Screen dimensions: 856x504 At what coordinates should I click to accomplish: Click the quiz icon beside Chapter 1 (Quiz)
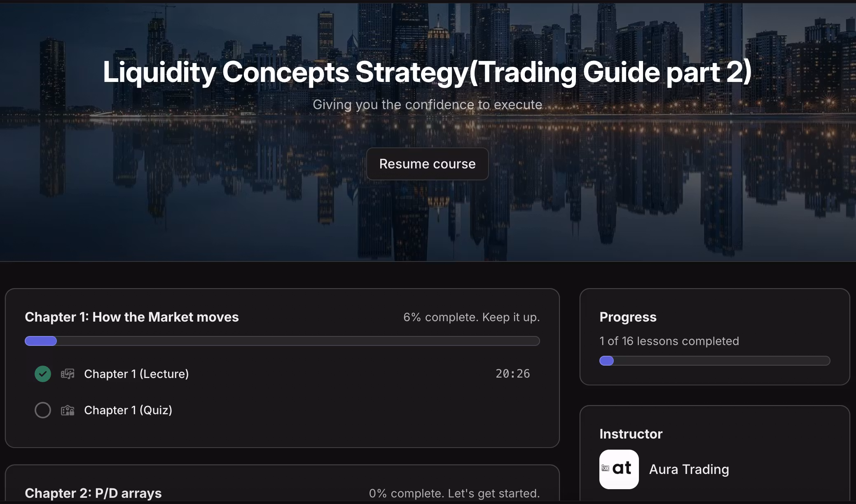68,410
